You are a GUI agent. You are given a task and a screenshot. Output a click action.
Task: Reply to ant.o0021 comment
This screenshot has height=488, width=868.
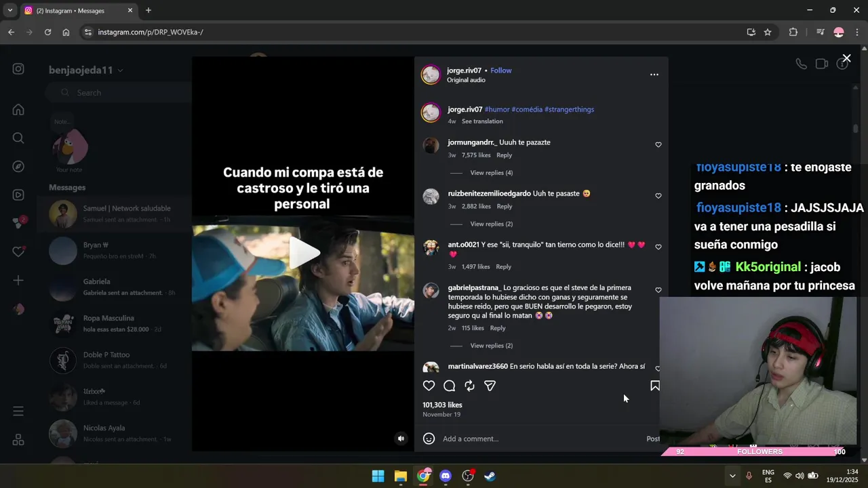tap(503, 266)
